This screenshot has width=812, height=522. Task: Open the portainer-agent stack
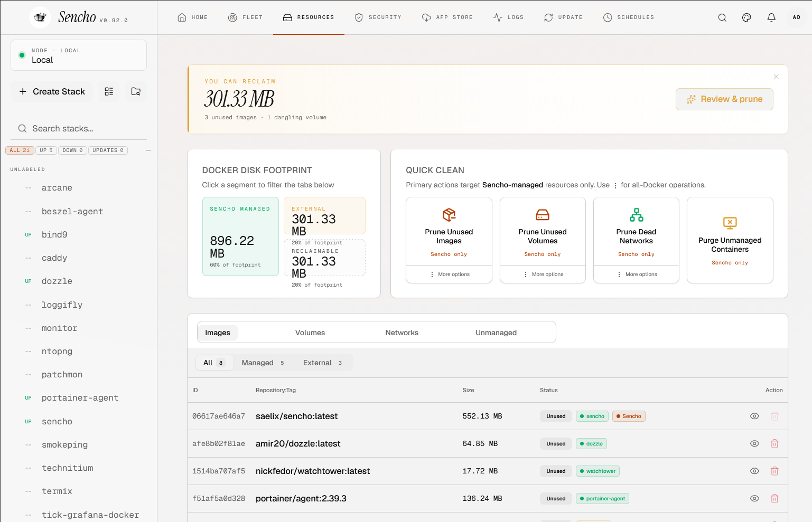tap(80, 398)
